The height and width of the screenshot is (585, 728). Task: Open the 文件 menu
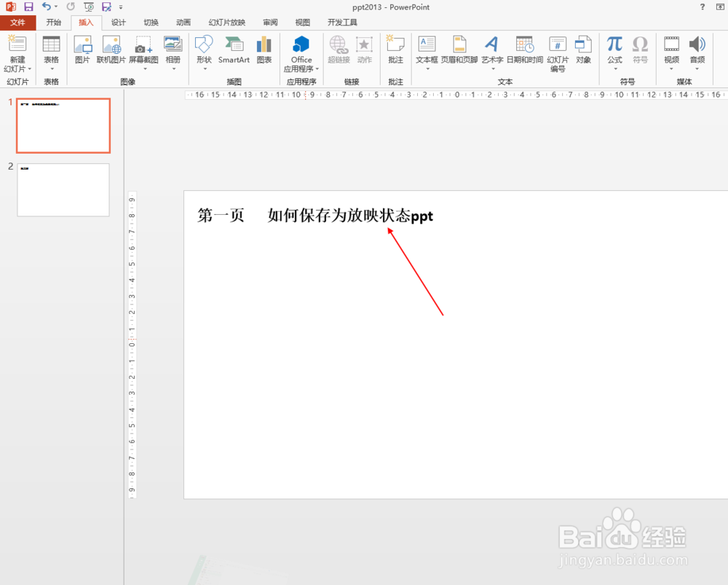tap(18, 22)
